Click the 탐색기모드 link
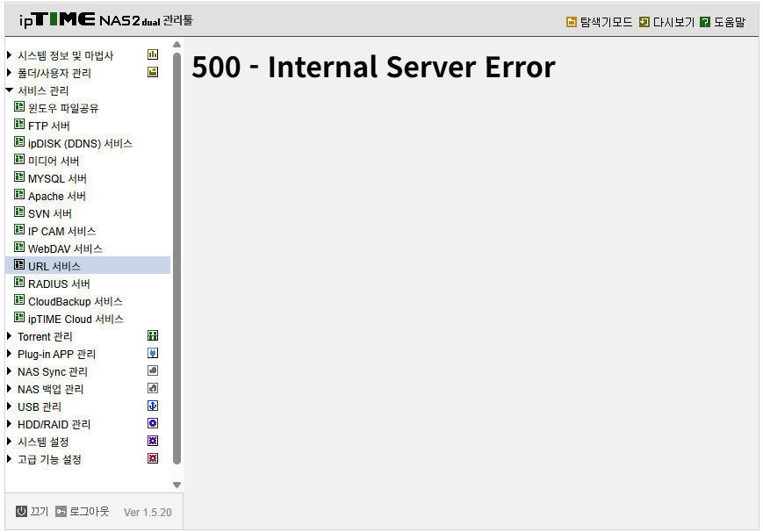 click(x=600, y=22)
